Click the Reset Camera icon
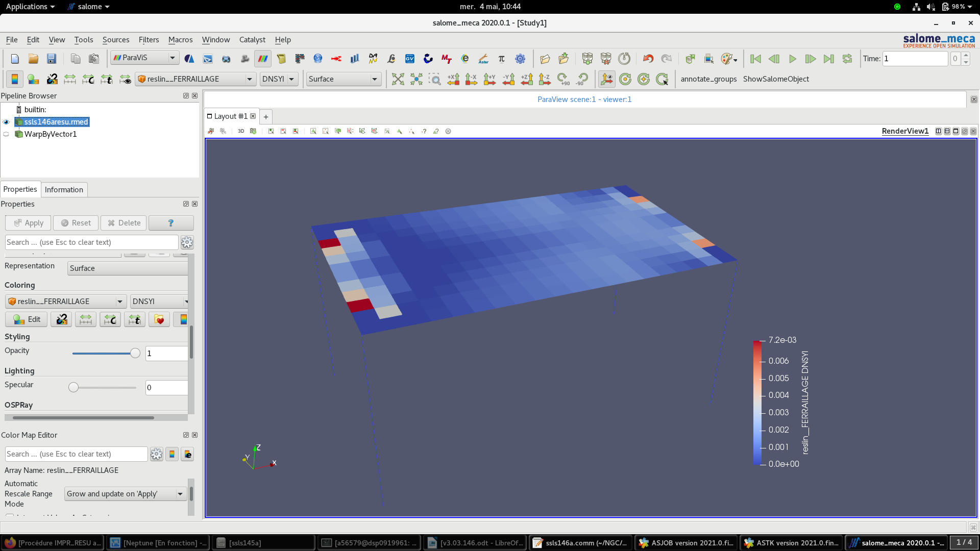 398,79
